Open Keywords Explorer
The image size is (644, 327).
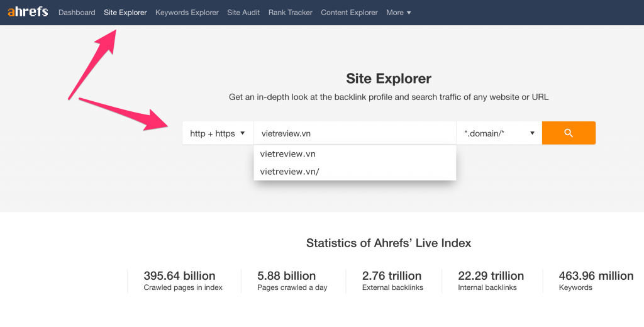point(187,13)
